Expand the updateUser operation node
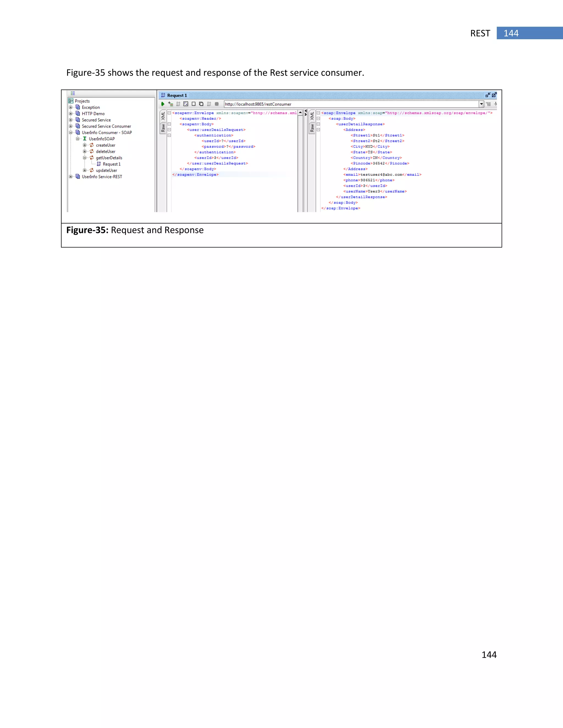This screenshot has height=728, width=563. coord(85,170)
